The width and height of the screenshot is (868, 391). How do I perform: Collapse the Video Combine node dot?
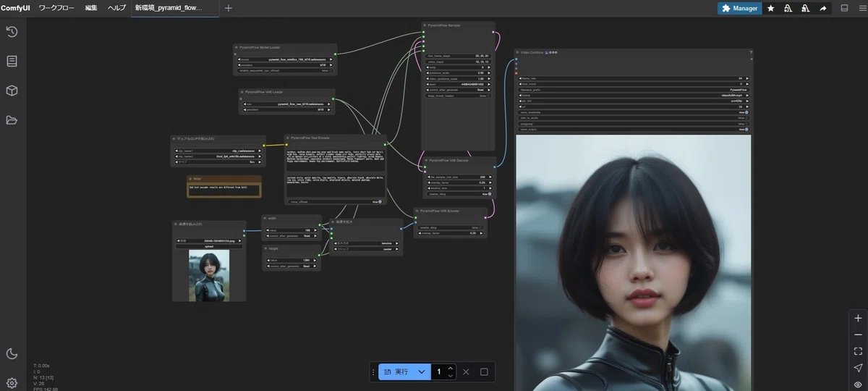(x=518, y=52)
